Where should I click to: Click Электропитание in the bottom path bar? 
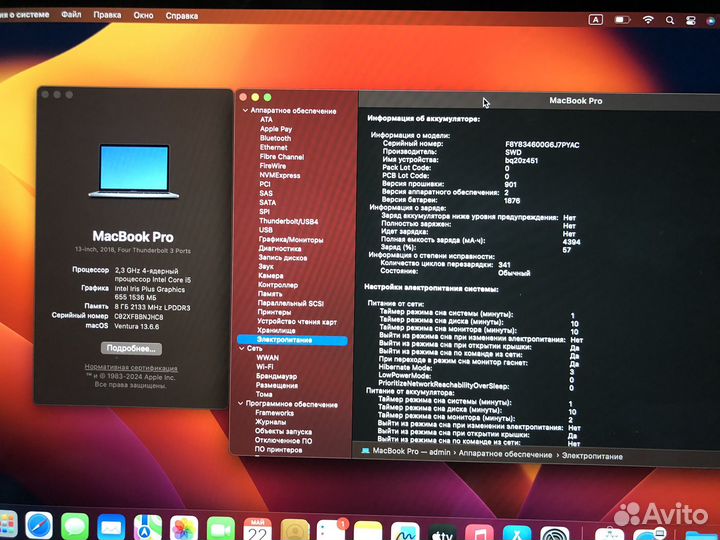[592, 456]
